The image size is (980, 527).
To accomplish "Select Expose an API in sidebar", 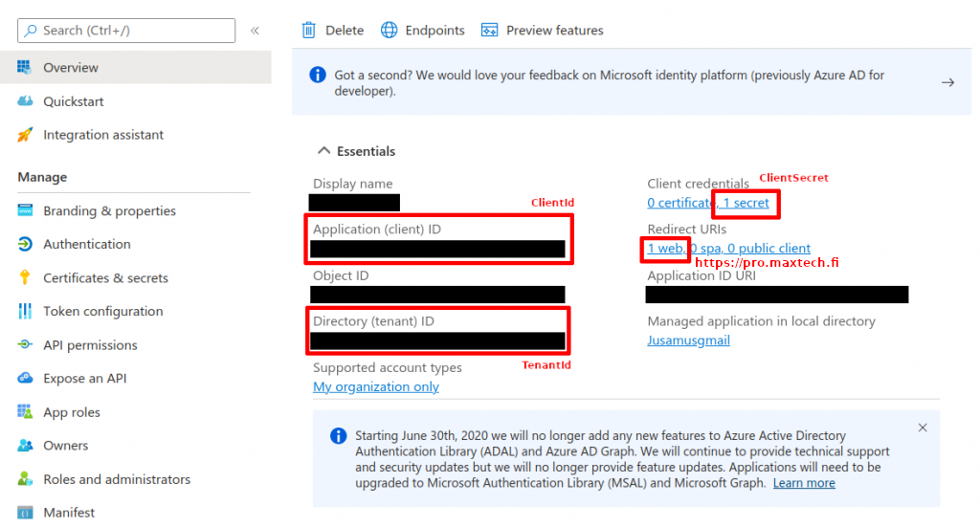I will [x=84, y=379].
